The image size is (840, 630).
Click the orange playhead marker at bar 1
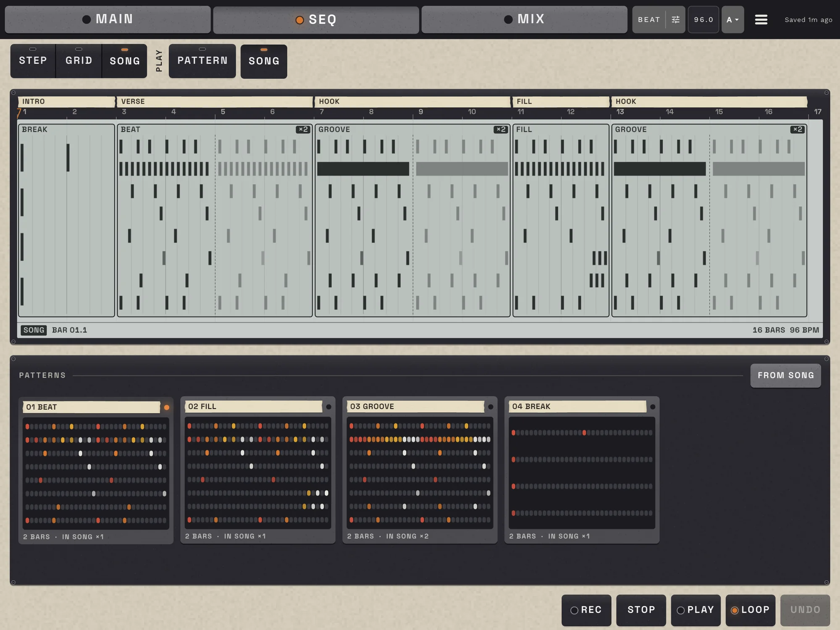pyautogui.click(x=19, y=113)
